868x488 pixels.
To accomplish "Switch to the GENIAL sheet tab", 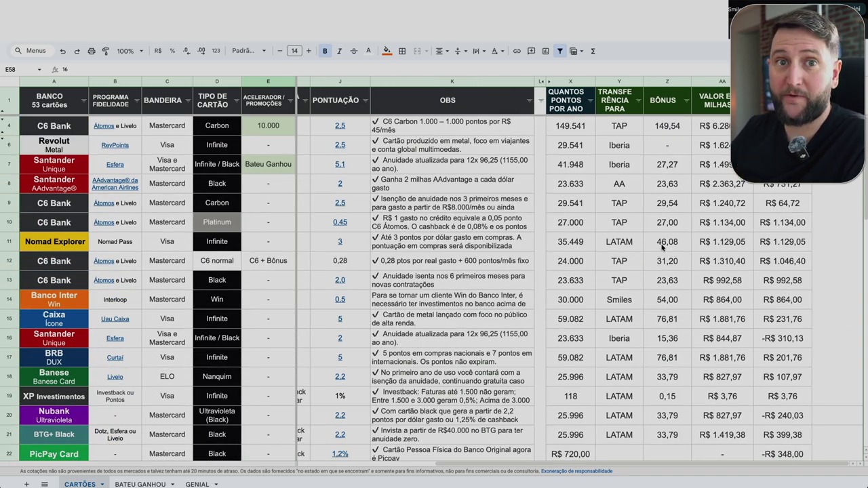I will pyautogui.click(x=197, y=484).
